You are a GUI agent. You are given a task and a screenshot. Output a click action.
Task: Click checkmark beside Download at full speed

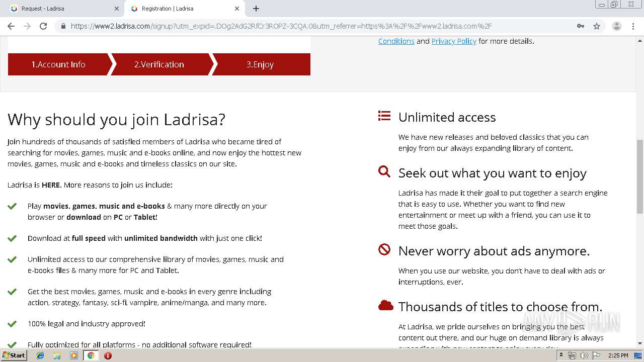pos(12,238)
